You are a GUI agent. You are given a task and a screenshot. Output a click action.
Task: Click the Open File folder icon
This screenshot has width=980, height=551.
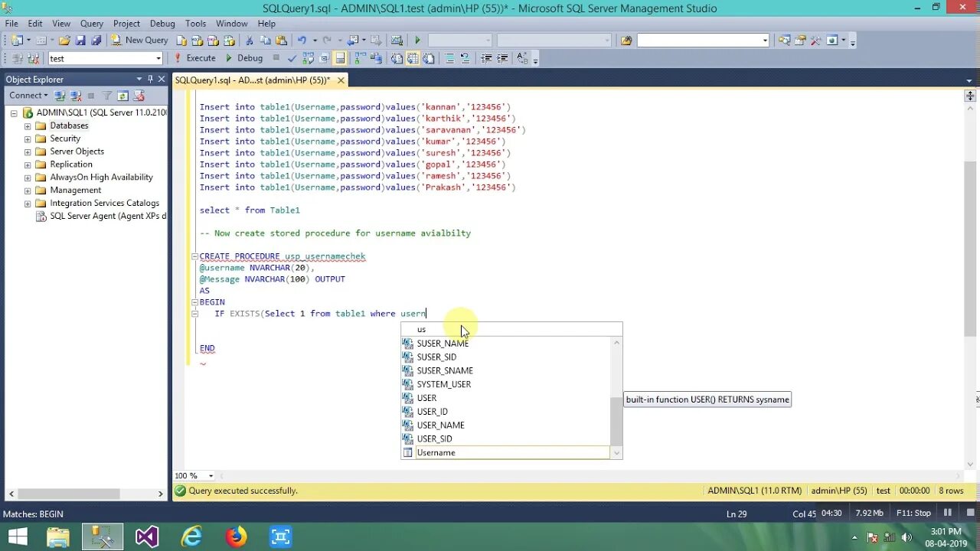pos(65,40)
